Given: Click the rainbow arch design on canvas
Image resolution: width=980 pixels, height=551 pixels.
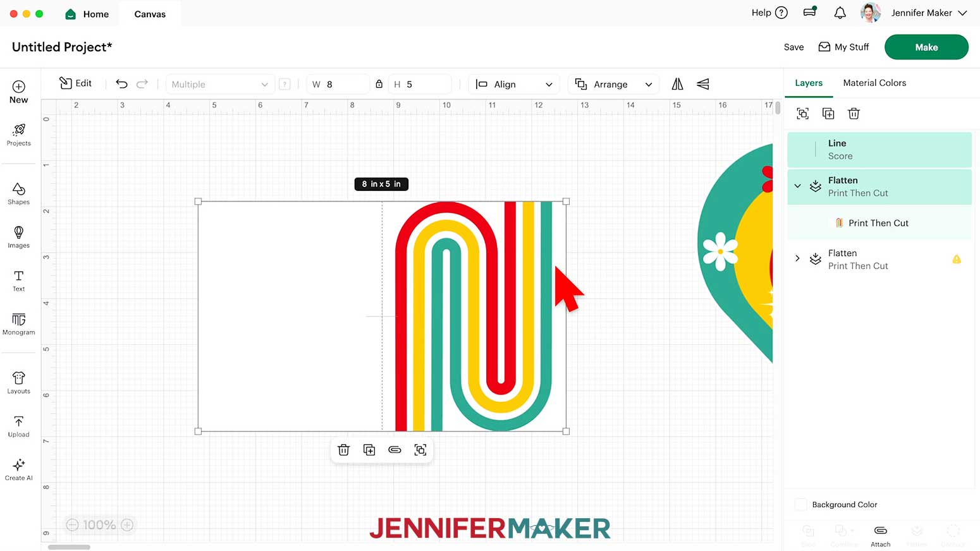Looking at the screenshot, I should click(x=474, y=316).
